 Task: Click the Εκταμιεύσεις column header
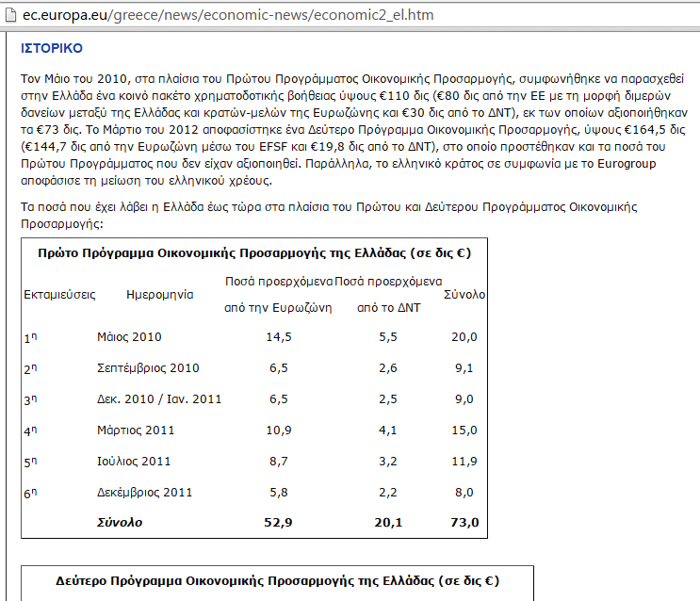59,294
